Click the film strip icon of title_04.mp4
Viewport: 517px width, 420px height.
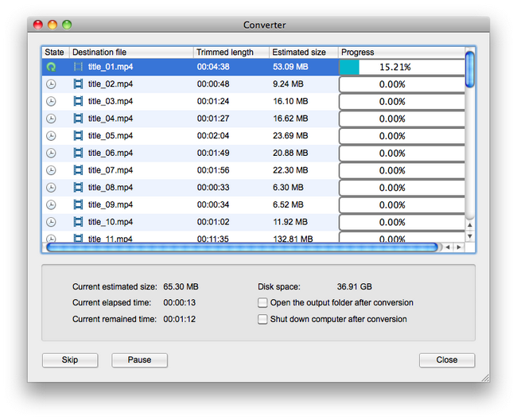[x=78, y=119]
